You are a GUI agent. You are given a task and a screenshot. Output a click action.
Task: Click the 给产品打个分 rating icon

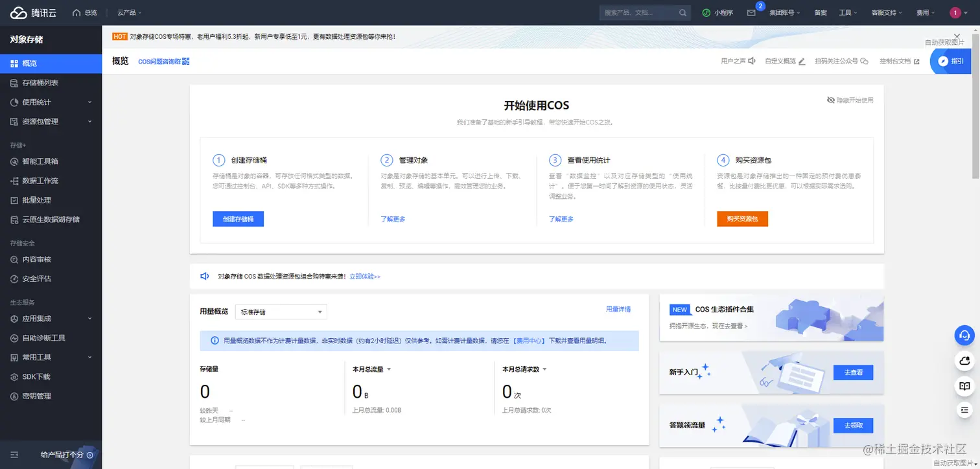(90, 455)
